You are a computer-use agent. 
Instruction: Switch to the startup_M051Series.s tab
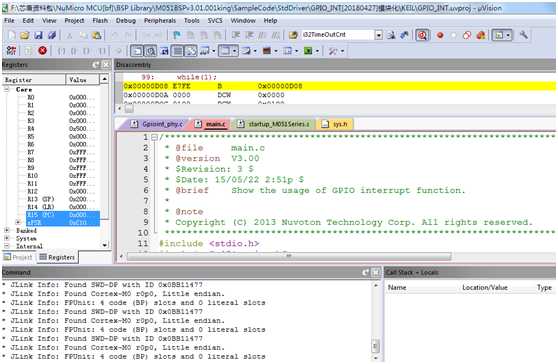coord(274,124)
